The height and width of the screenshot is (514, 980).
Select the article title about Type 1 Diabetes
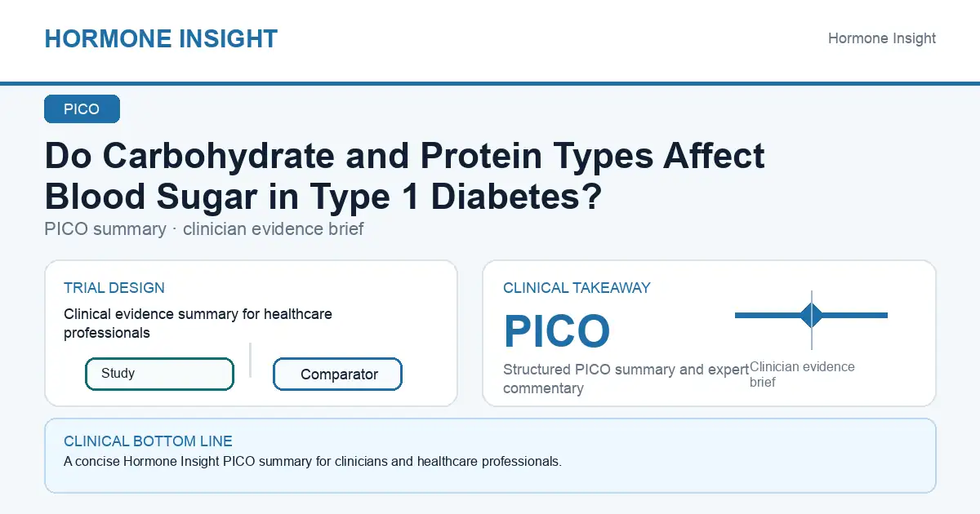(x=404, y=175)
